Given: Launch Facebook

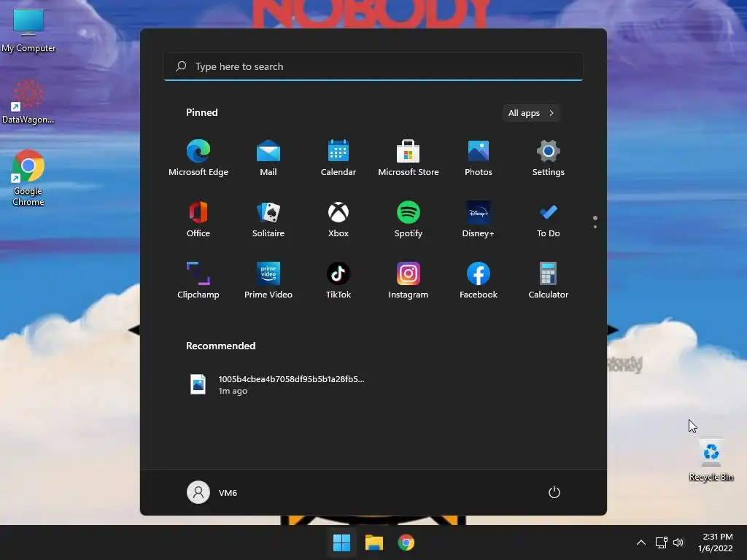Looking at the screenshot, I should [479, 281].
